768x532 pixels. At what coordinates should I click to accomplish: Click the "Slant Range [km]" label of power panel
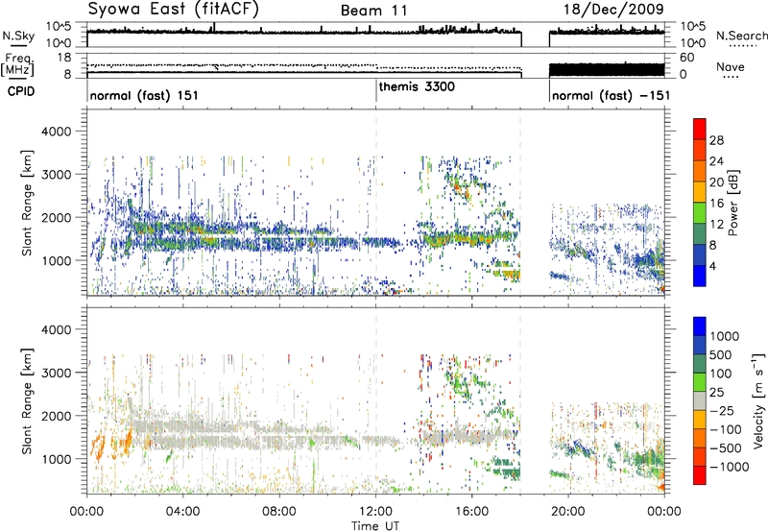tap(27, 203)
